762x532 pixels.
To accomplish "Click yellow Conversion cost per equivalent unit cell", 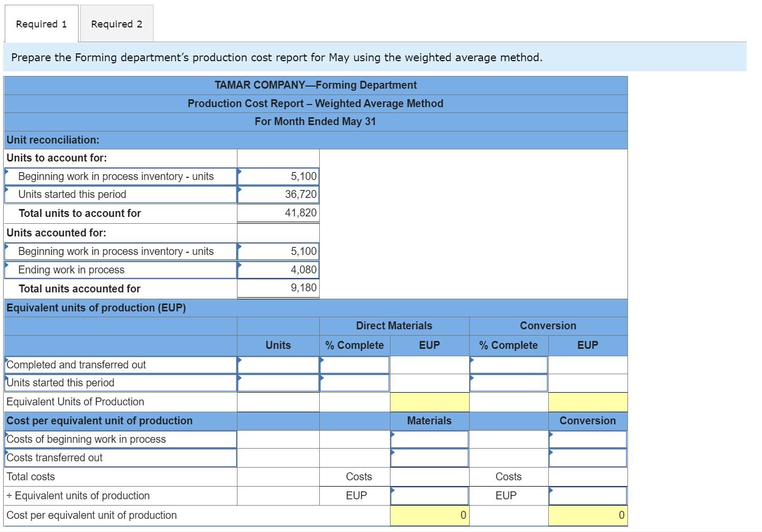I will 588,515.
